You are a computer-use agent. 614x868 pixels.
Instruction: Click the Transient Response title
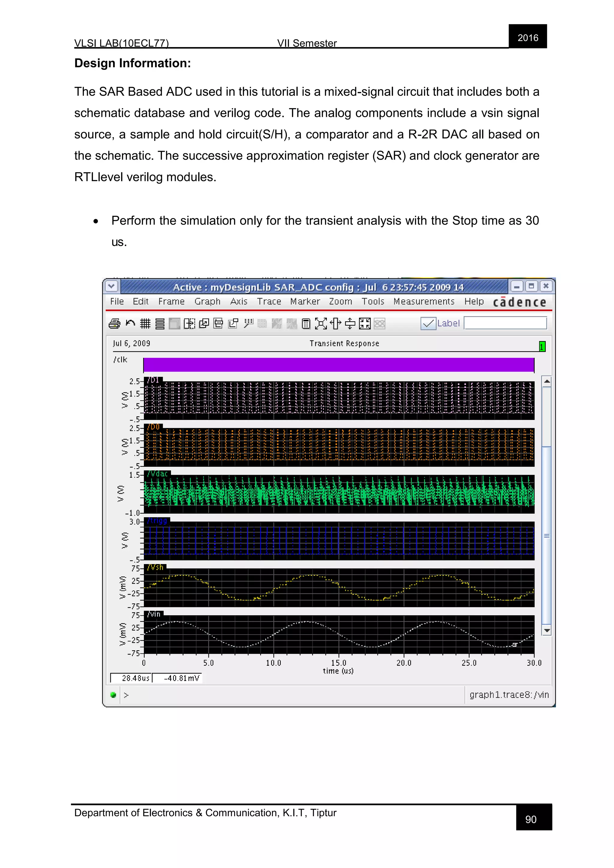click(x=344, y=343)
